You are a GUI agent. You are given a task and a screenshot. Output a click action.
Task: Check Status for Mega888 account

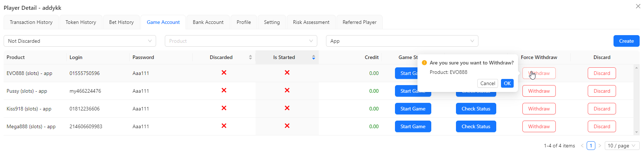pyautogui.click(x=476, y=126)
